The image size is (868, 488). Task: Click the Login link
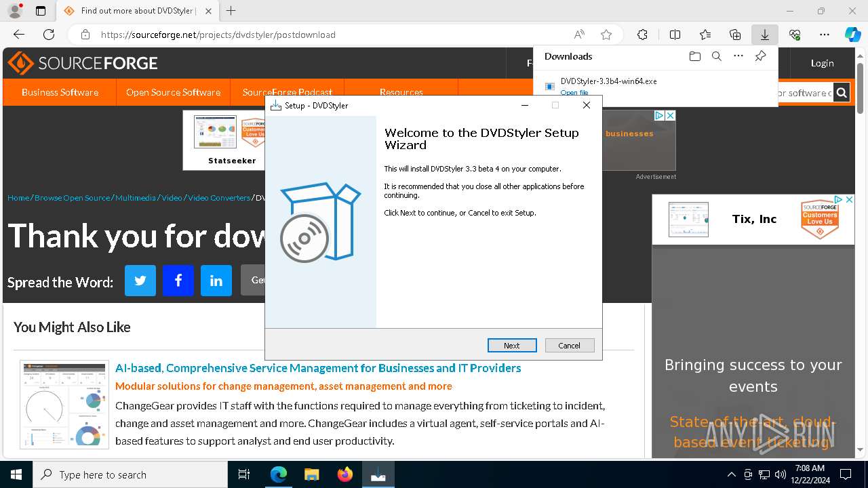822,63
